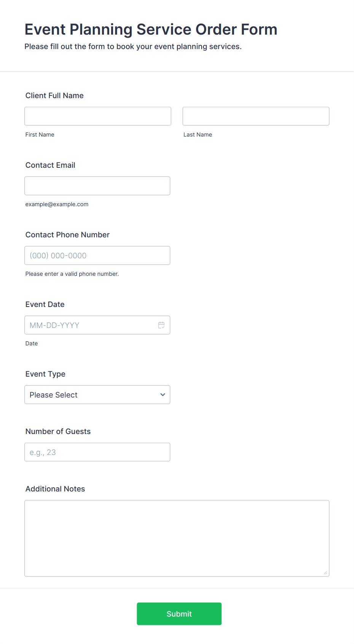Click the 'Contact Email' field label
The image size is (354, 644).
[50, 165]
